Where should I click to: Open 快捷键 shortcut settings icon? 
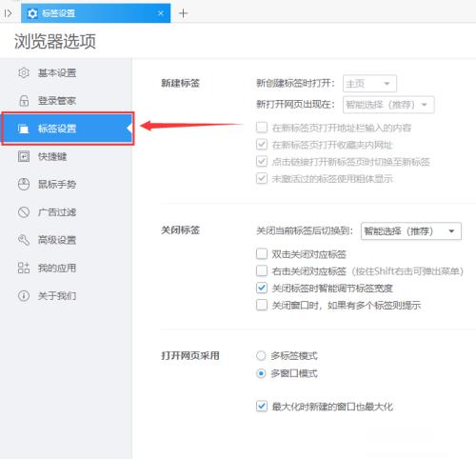pos(24,156)
